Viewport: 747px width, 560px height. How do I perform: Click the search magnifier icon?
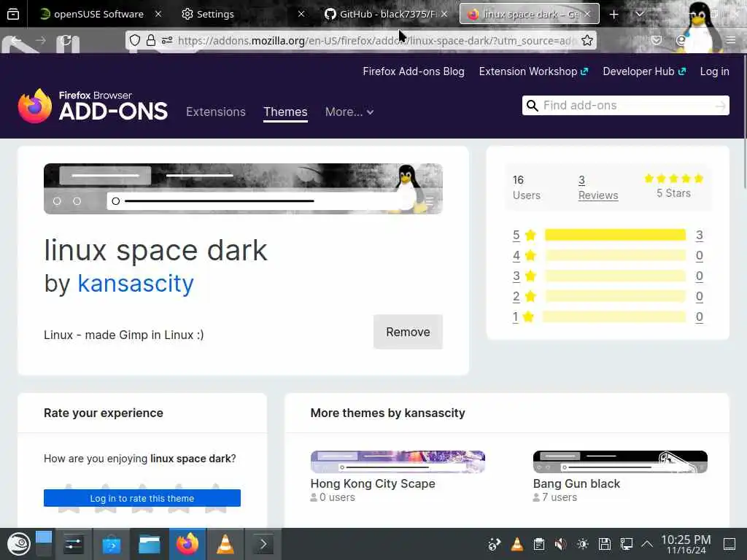pyautogui.click(x=532, y=105)
